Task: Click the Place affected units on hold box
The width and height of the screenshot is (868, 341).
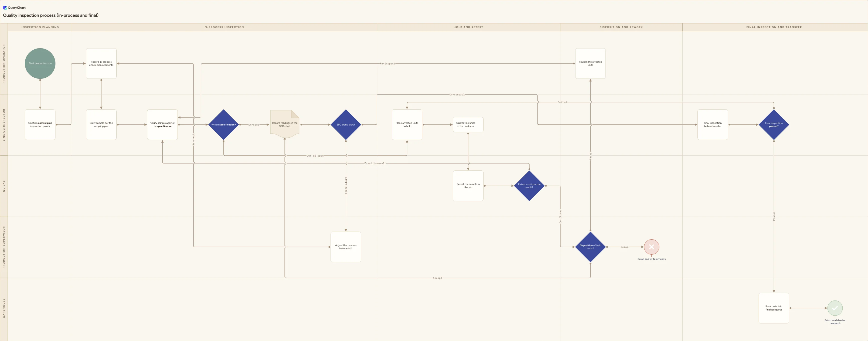Action: 407,125
